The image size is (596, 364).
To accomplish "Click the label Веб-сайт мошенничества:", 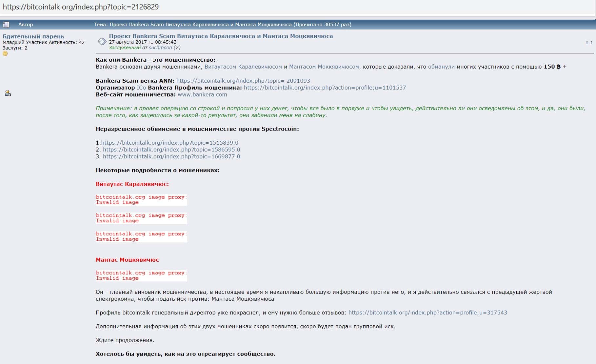I will (136, 94).
